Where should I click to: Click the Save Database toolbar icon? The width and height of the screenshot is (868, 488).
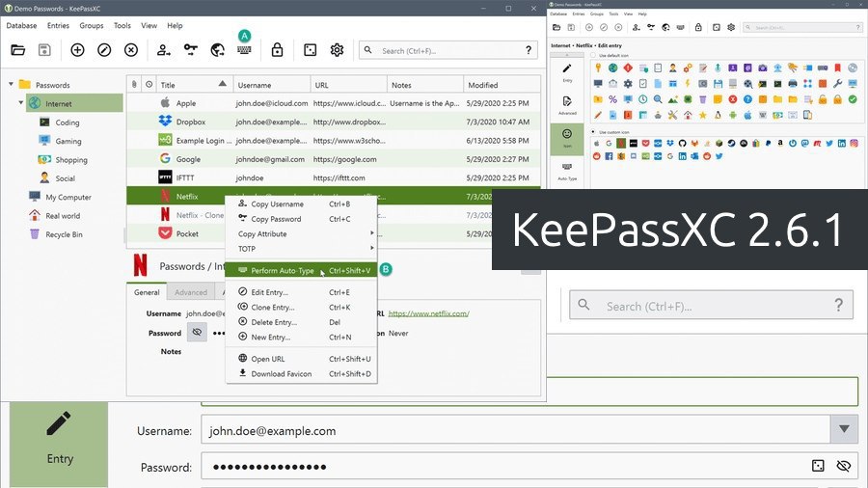tap(44, 50)
